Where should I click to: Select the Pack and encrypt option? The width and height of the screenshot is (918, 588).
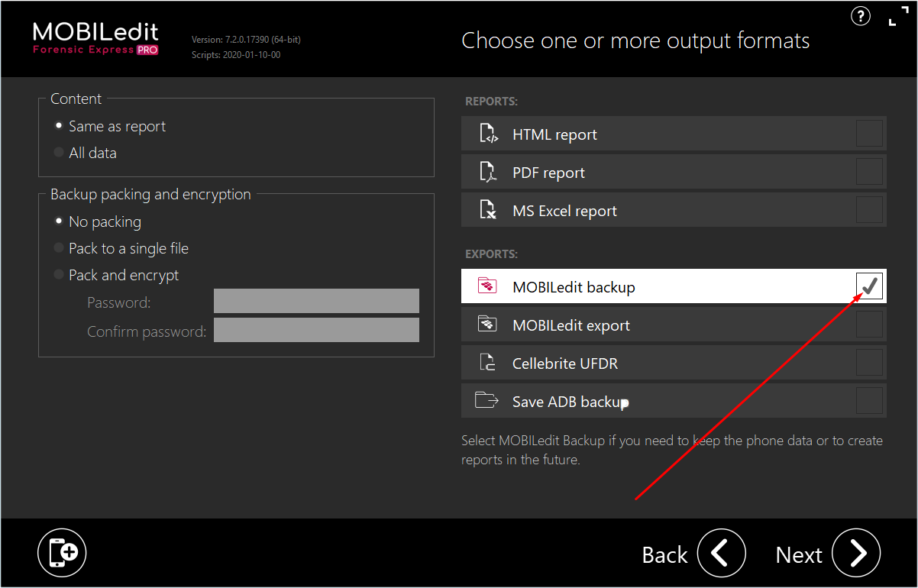pos(59,275)
